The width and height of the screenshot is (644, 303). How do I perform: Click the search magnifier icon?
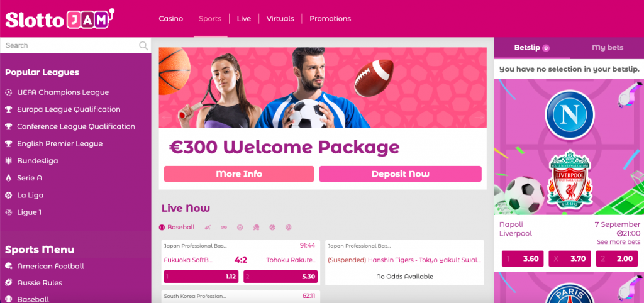(143, 45)
